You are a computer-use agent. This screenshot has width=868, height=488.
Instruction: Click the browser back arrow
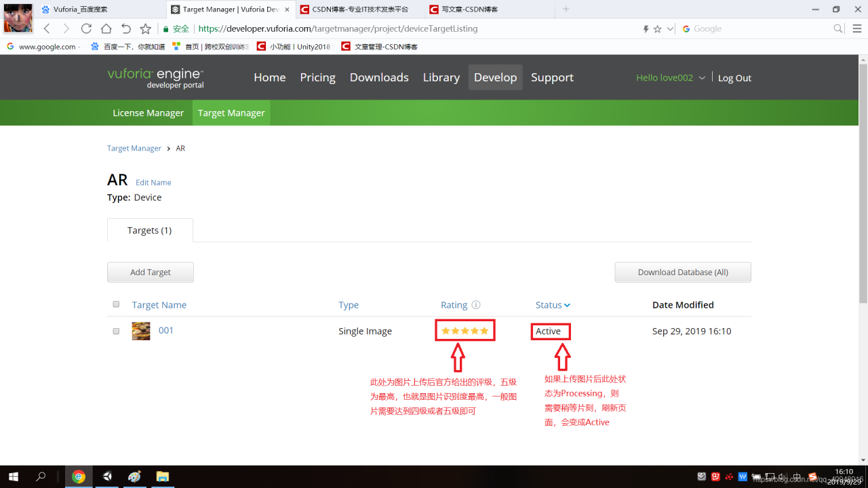[47, 28]
